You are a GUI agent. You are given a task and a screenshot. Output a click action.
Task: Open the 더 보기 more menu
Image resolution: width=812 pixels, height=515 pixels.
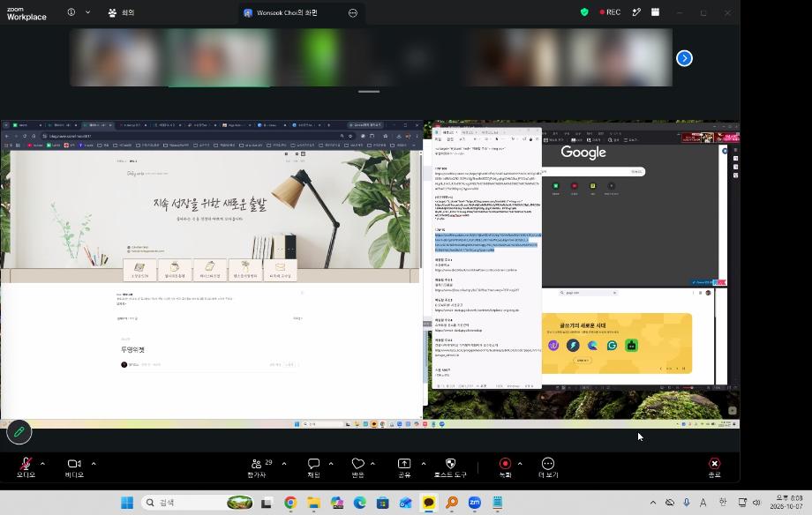point(548,467)
